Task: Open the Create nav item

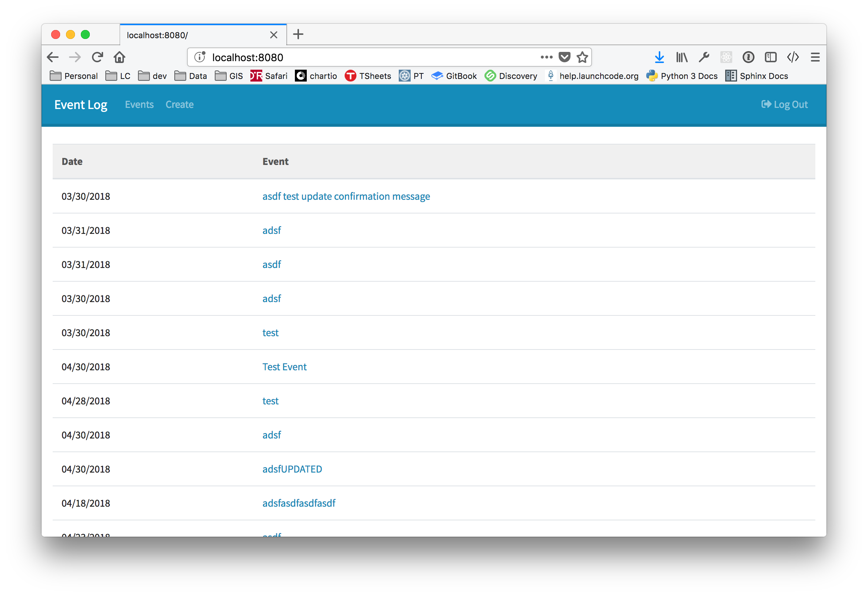Action: (x=180, y=105)
